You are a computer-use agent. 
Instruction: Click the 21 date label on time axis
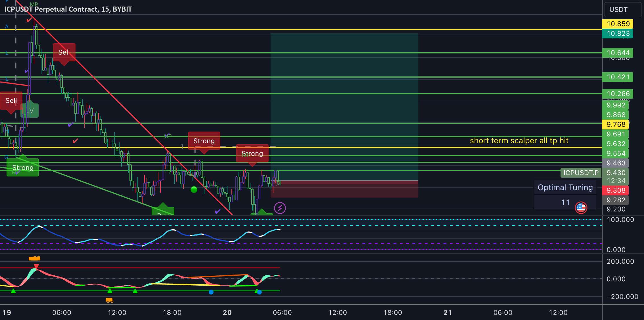[448, 313]
